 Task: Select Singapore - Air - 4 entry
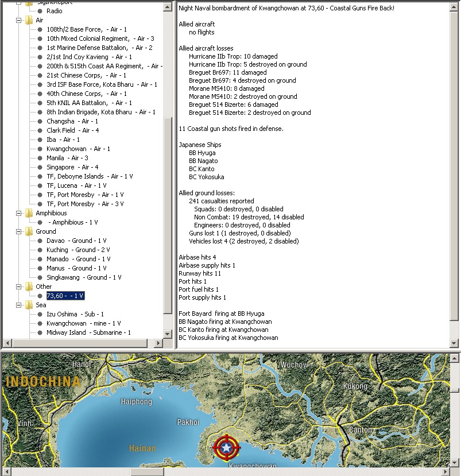click(x=72, y=167)
